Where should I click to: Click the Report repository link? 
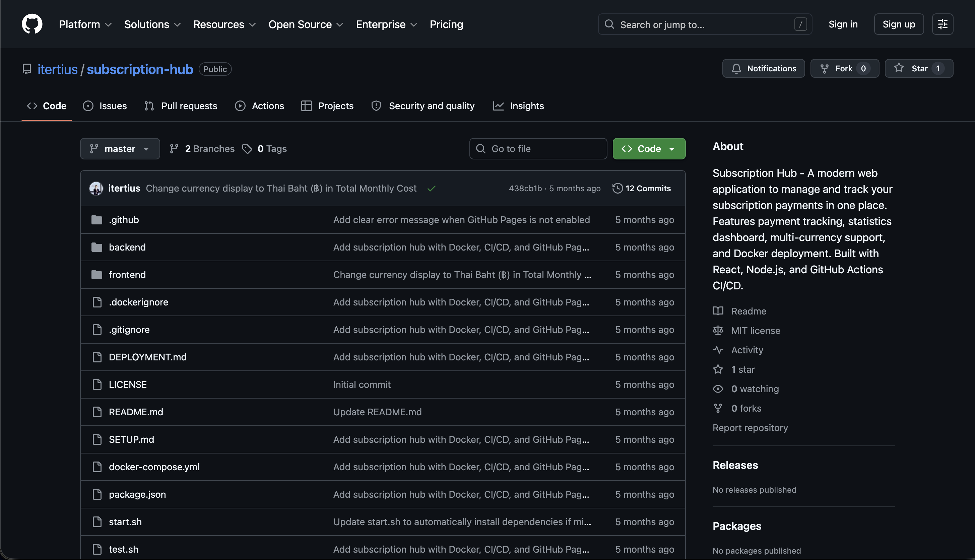click(x=750, y=427)
